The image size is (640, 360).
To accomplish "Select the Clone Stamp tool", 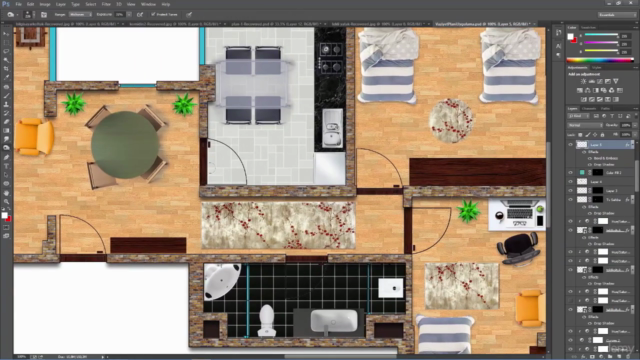I will click(6, 104).
